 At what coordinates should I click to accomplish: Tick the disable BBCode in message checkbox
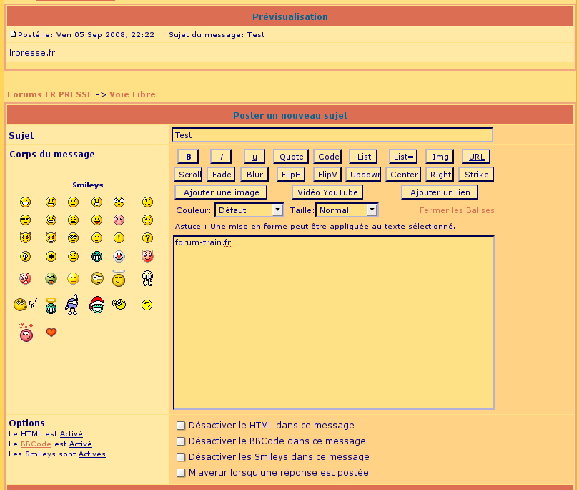[x=181, y=441]
